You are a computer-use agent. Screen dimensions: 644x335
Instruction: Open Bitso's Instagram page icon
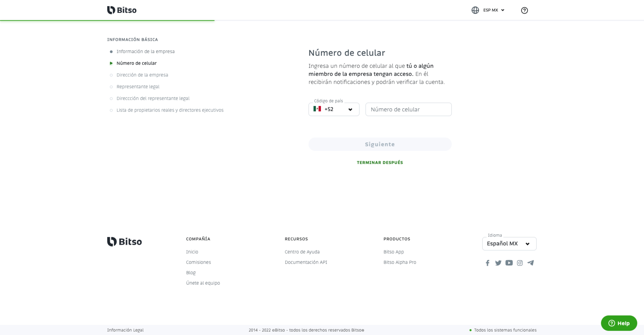pyautogui.click(x=520, y=263)
